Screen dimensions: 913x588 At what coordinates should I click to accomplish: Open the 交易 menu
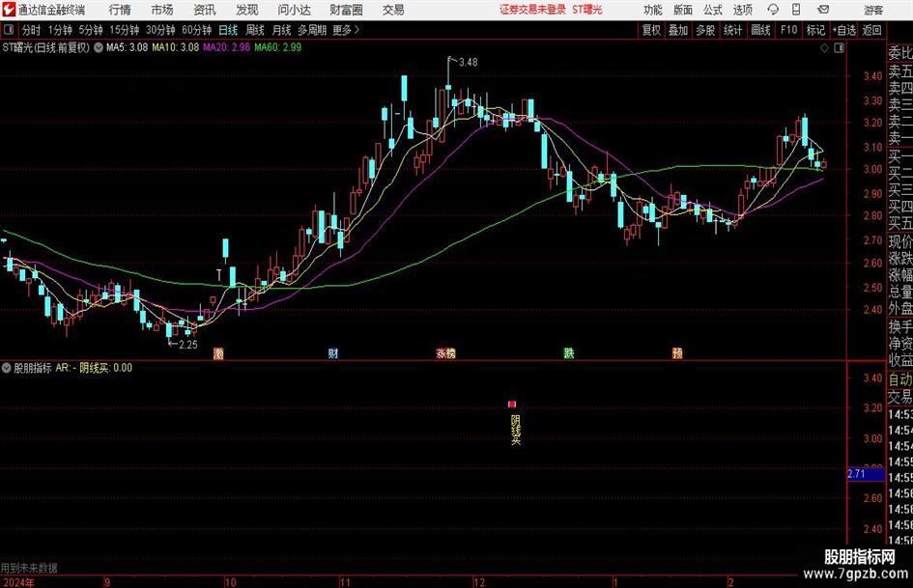[x=393, y=10]
